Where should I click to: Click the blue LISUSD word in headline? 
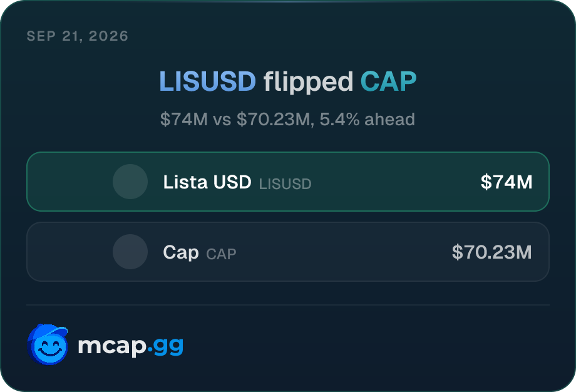[x=208, y=81]
